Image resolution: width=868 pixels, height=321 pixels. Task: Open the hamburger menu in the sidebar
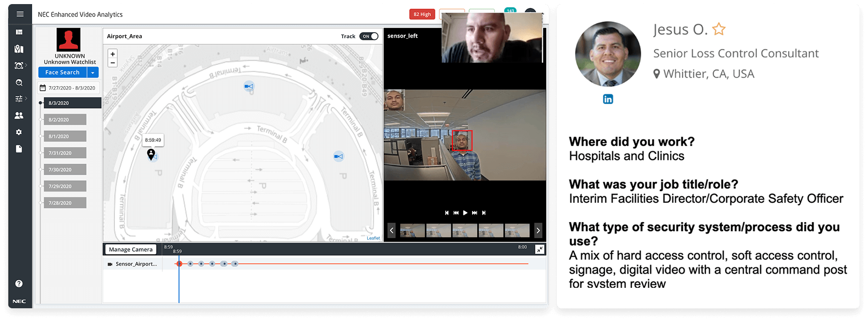tap(20, 14)
